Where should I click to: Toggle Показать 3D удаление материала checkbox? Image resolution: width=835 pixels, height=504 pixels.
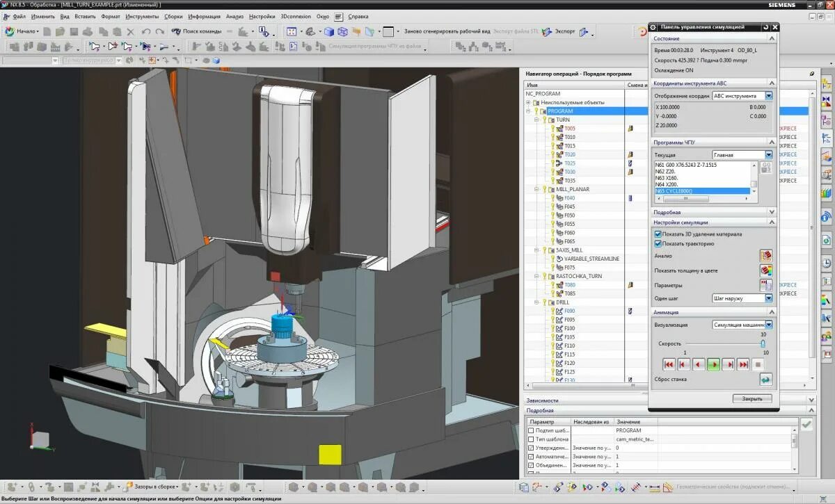tap(658, 234)
